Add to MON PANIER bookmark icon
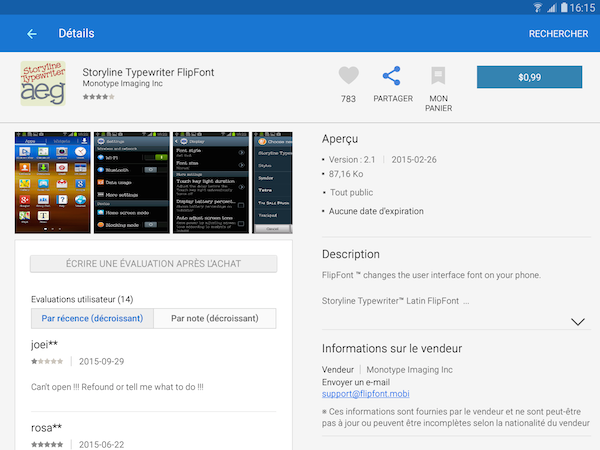 (438, 75)
